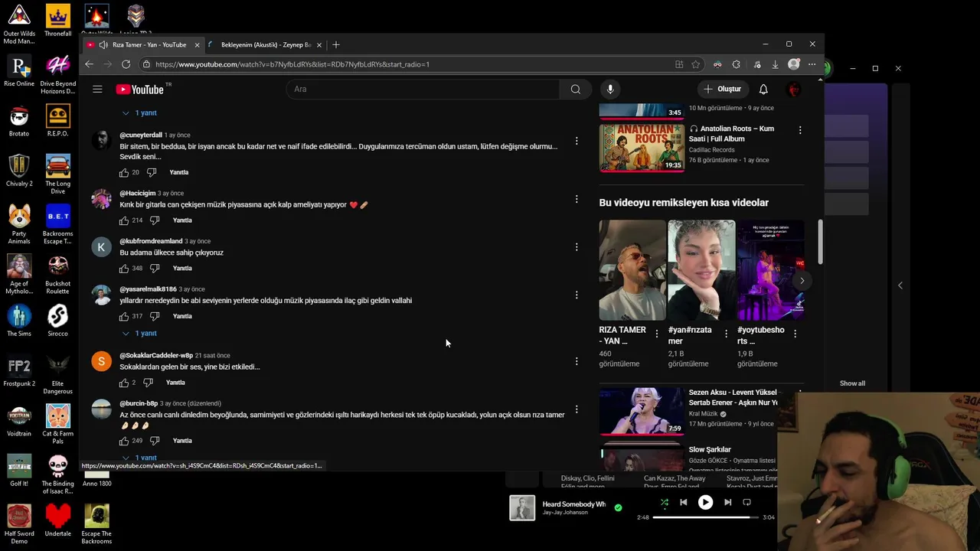This screenshot has width=980, height=551.
Task: Close the Bekleyenim (Akustik) tab
Action: click(319, 44)
